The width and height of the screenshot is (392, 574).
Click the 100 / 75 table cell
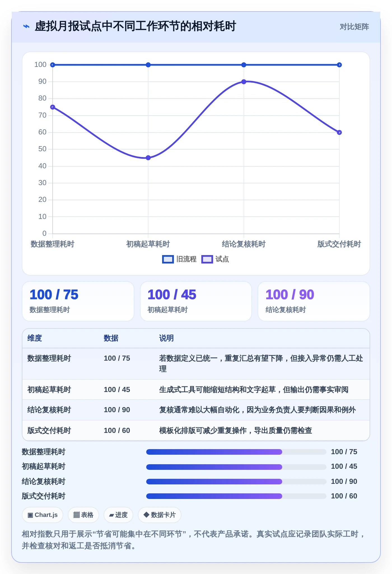click(x=117, y=358)
